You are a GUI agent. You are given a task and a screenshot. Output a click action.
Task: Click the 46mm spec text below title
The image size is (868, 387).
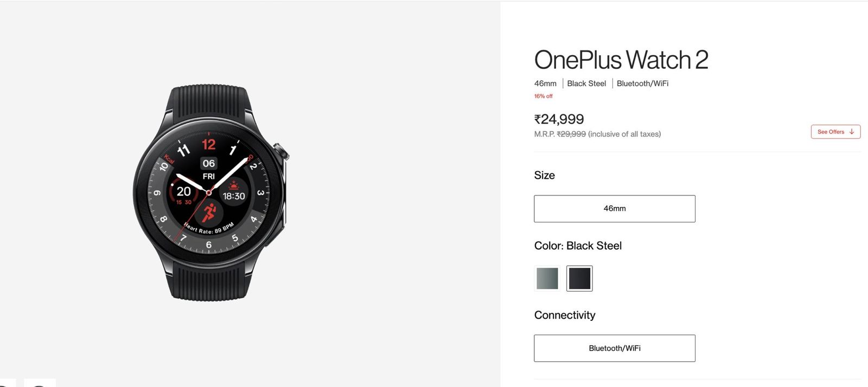(545, 83)
